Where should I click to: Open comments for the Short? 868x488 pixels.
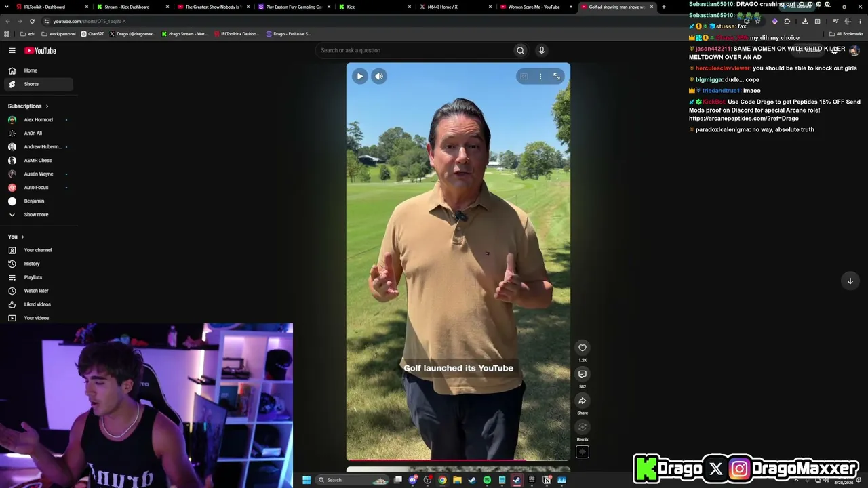(x=583, y=374)
